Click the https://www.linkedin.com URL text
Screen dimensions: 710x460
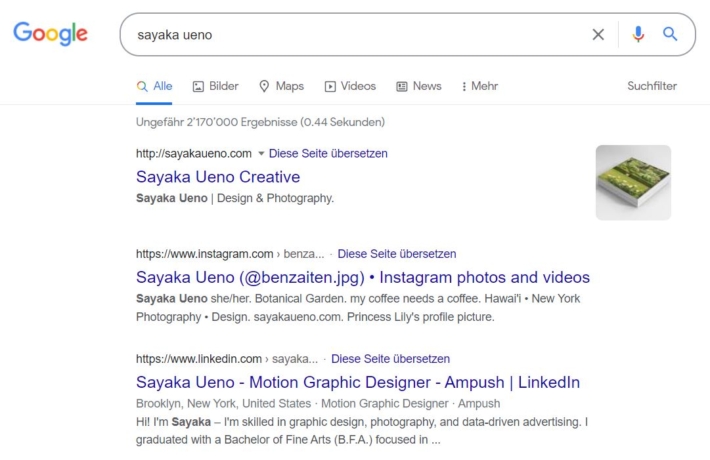199,359
